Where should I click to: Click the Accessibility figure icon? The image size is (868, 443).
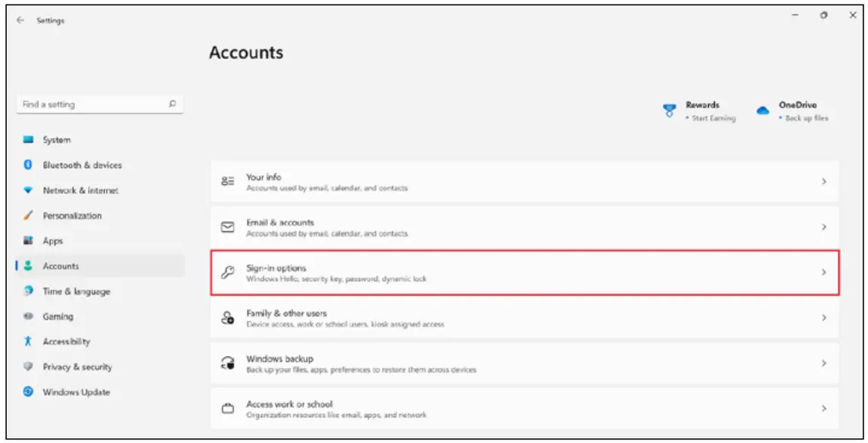click(29, 342)
